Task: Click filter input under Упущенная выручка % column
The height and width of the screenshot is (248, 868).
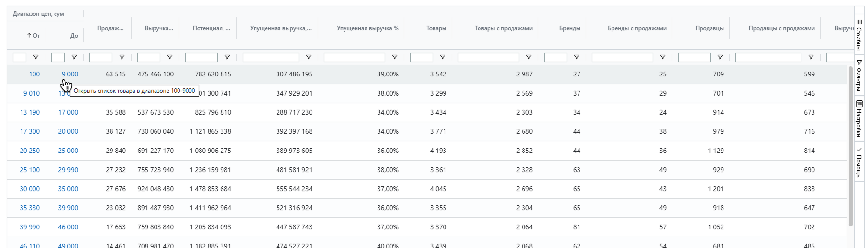Action: pos(355,57)
